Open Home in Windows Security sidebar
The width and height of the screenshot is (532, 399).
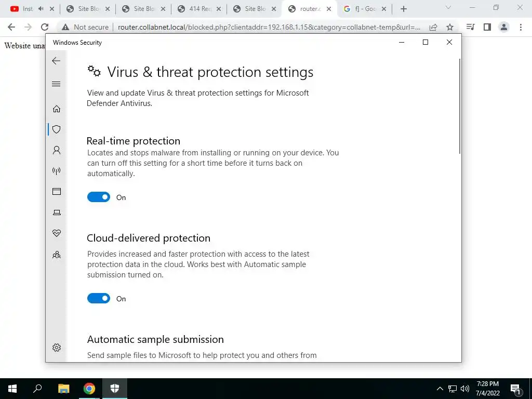[56, 109]
